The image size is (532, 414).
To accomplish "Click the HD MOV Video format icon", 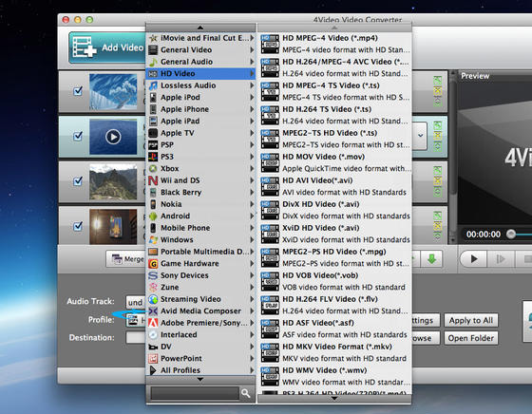I will [270, 162].
